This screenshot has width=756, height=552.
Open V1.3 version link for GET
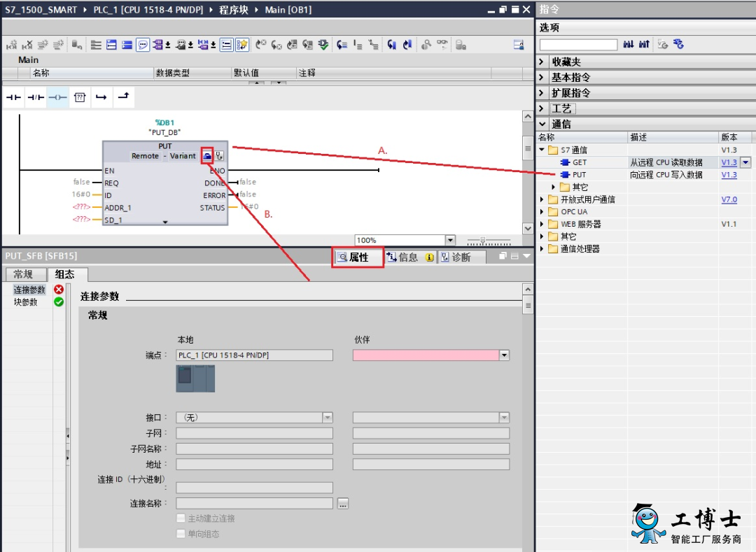(x=729, y=162)
